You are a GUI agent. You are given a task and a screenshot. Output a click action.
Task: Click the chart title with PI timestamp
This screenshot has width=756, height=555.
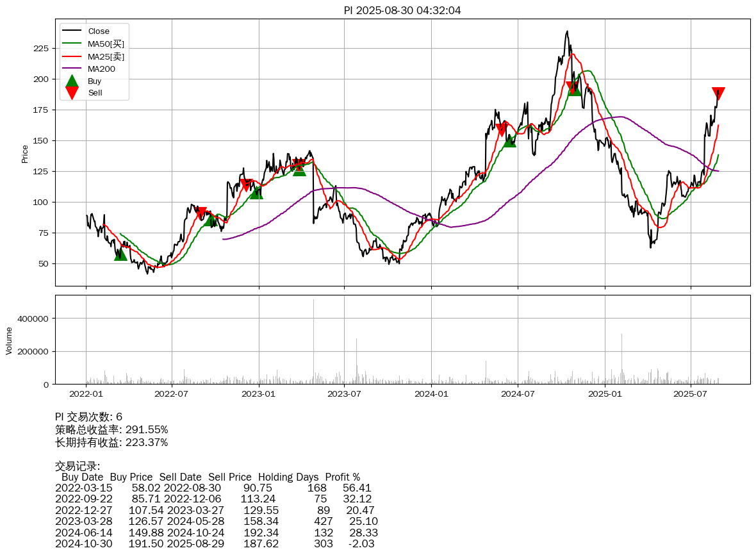(402, 10)
